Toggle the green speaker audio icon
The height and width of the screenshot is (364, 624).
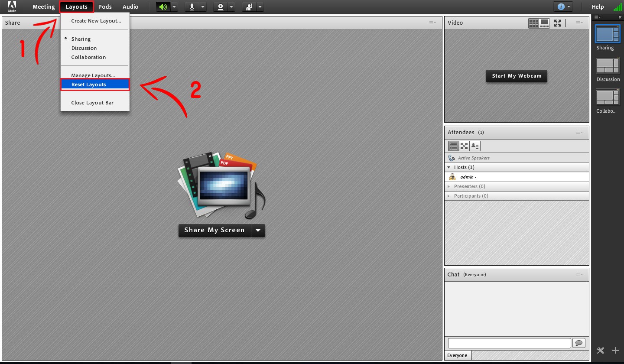click(x=163, y=7)
